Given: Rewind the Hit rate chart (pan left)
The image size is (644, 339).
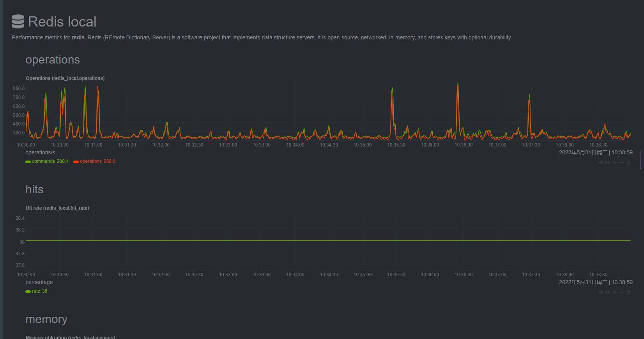Looking at the screenshot, I should (601, 292).
